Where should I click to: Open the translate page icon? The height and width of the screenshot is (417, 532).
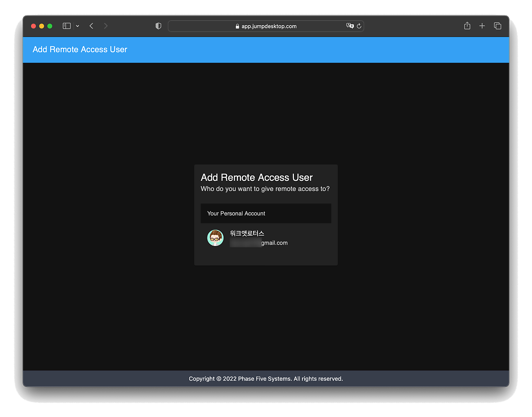[x=350, y=26]
